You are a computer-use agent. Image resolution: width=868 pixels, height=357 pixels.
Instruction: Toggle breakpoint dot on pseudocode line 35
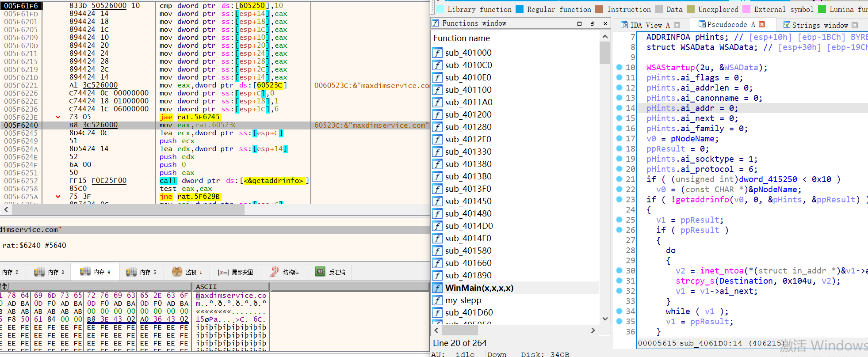(619, 321)
